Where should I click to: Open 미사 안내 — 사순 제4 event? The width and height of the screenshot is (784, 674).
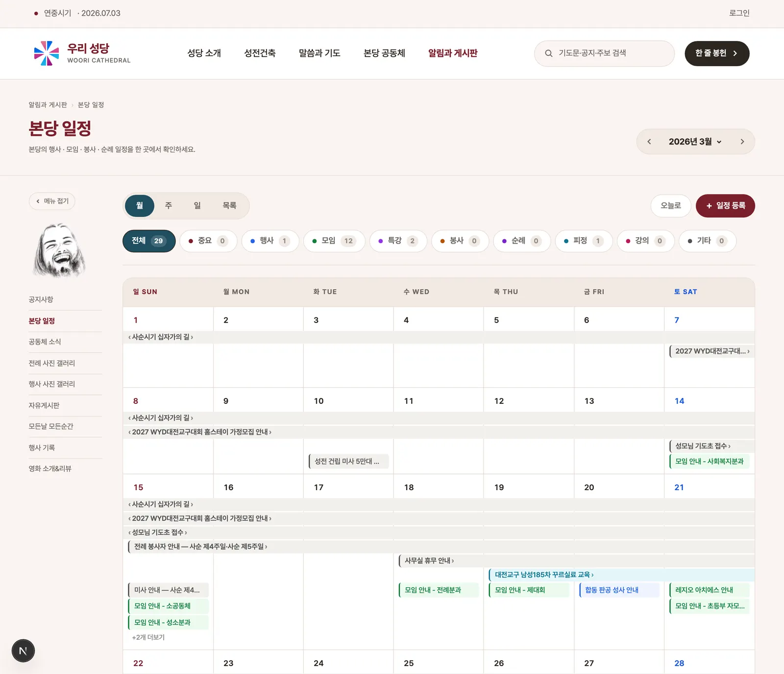169,590
